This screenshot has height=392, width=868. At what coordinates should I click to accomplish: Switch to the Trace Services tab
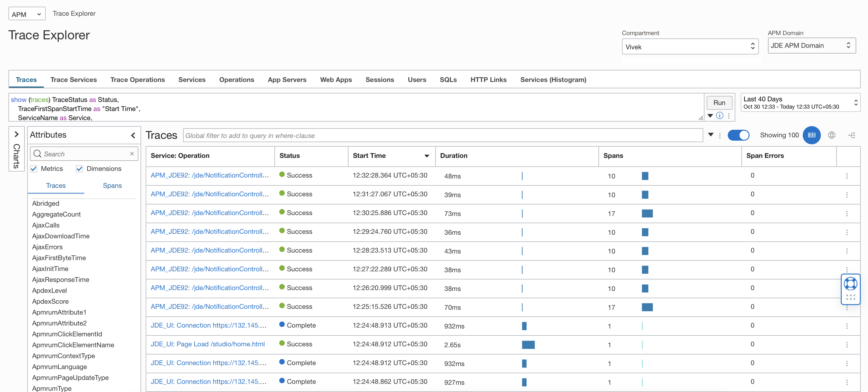tap(73, 80)
